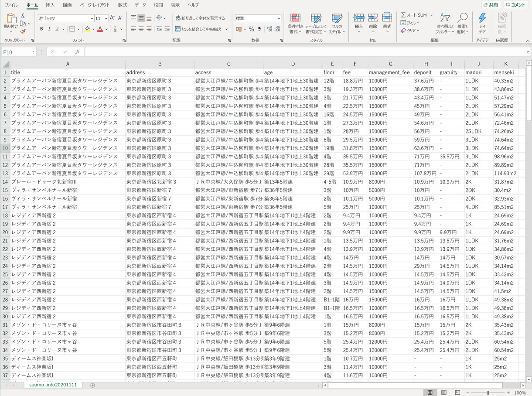
Task: Click the Insert Function fx icon
Action: click(x=77, y=52)
